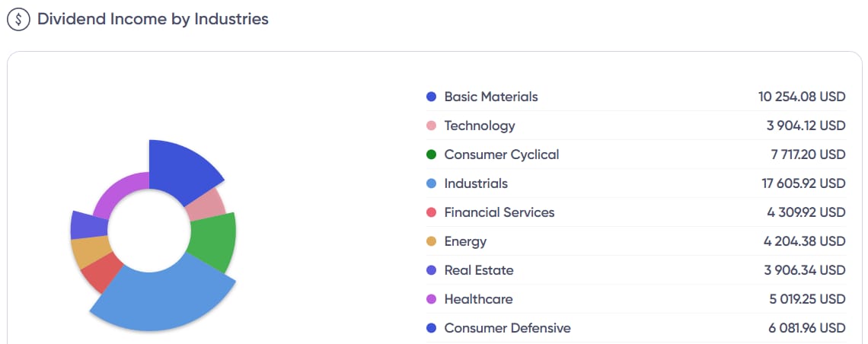
Task: Click the Industrials light blue legend dot
Action: point(431,183)
